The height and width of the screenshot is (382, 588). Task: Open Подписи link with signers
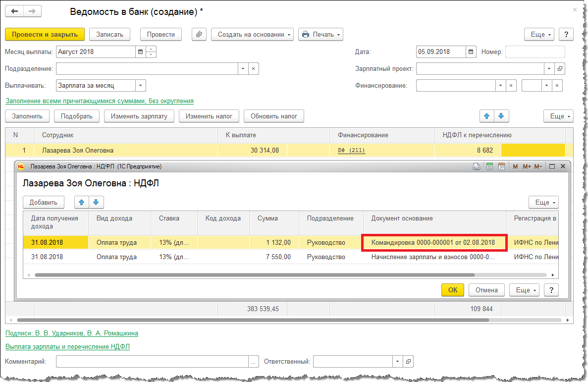click(72, 333)
